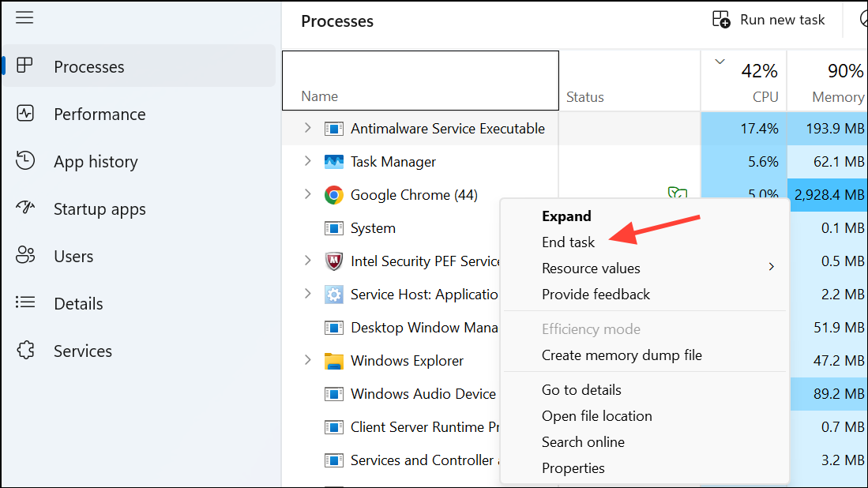868x488 pixels.
Task: Click Provide feedback option
Action: click(x=596, y=294)
